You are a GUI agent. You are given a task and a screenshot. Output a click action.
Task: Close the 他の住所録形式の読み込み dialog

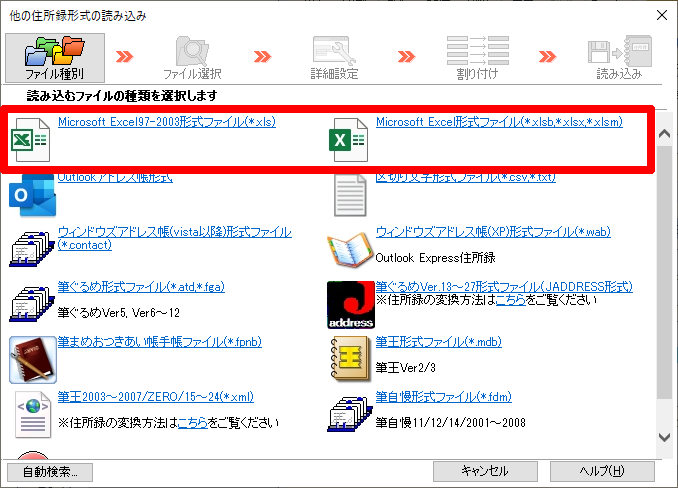(x=662, y=16)
